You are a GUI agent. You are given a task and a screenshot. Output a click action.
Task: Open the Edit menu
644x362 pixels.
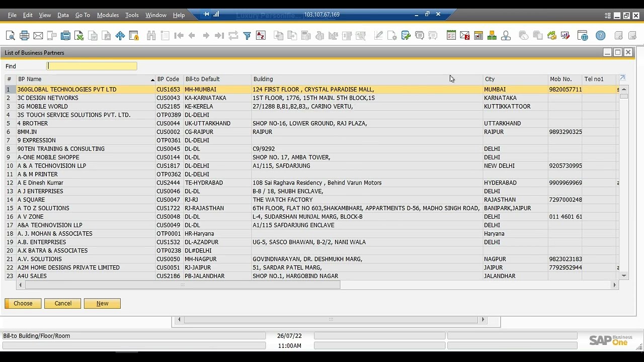(28, 15)
